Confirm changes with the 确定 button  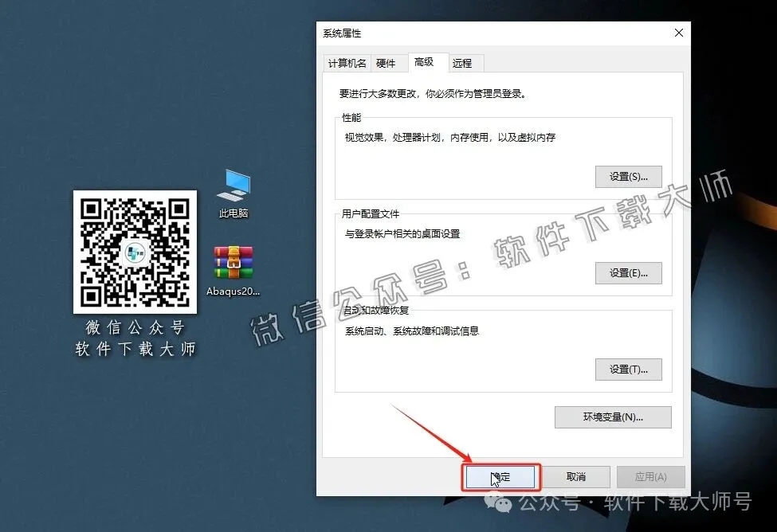500,475
